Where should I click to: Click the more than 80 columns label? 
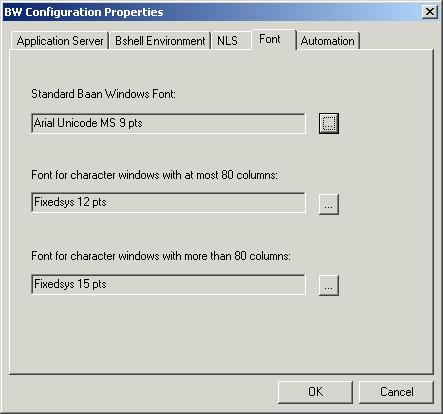[161, 256]
